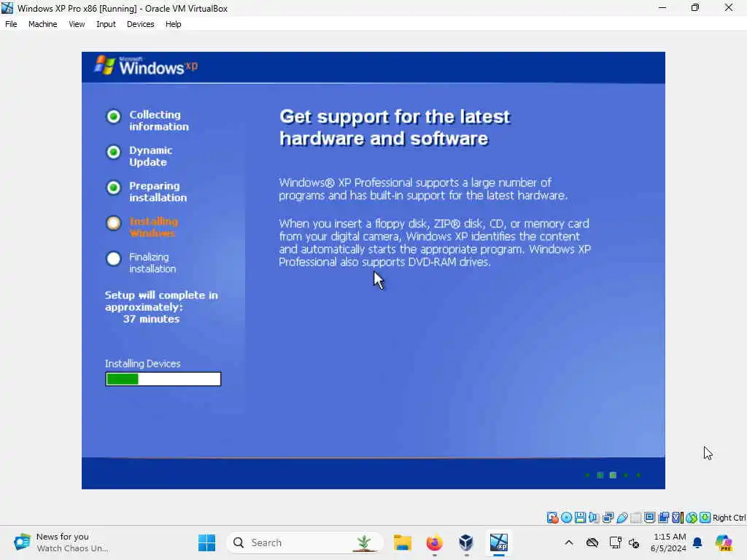
Task: Click the 'Get support for the latest' heading
Action: point(395,117)
